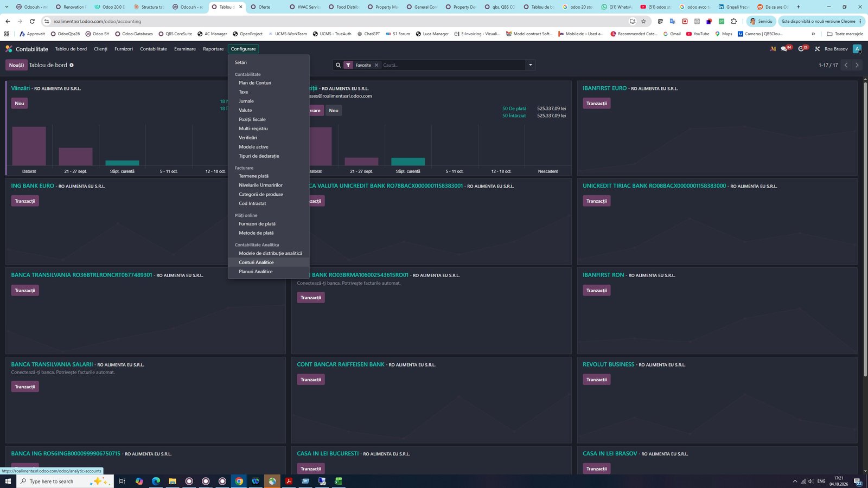Click the Nou(ă) button

(x=16, y=65)
